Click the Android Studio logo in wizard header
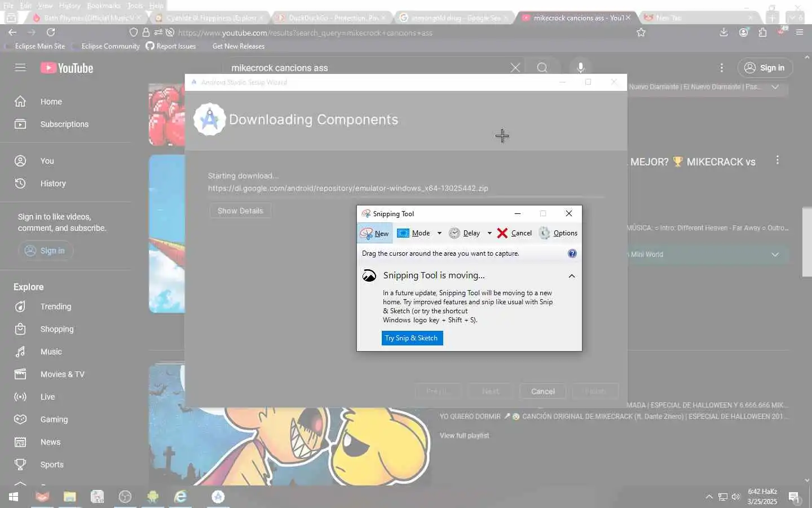 click(210, 119)
